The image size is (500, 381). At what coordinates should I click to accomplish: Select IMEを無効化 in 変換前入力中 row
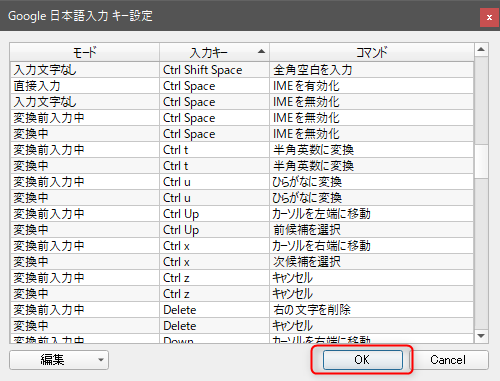click(372, 118)
